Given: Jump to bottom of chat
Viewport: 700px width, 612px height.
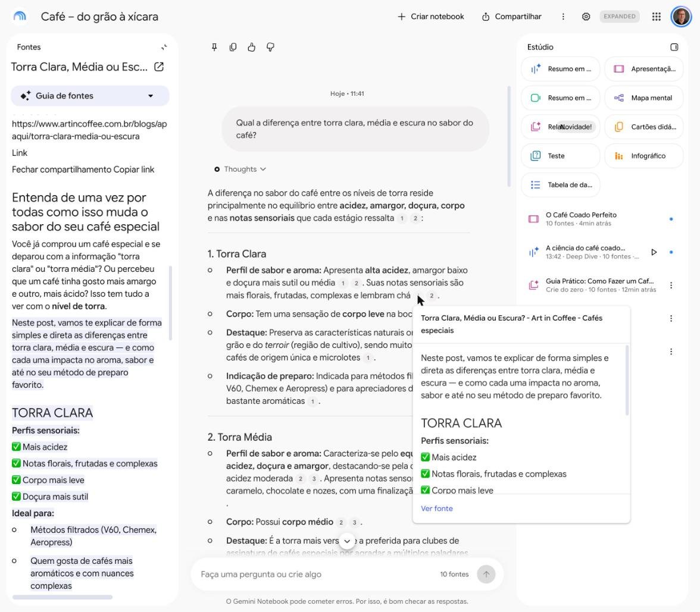Looking at the screenshot, I should pyautogui.click(x=347, y=541).
